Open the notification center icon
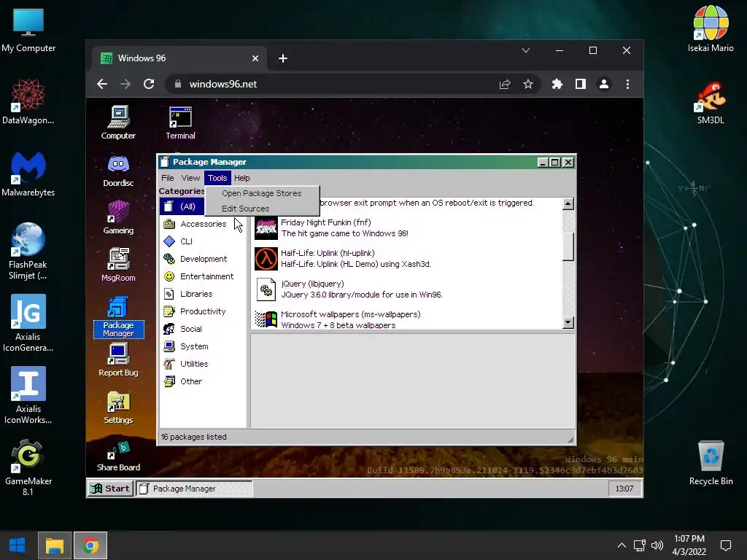This screenshot has height=560, width=747. click(726, 545)
